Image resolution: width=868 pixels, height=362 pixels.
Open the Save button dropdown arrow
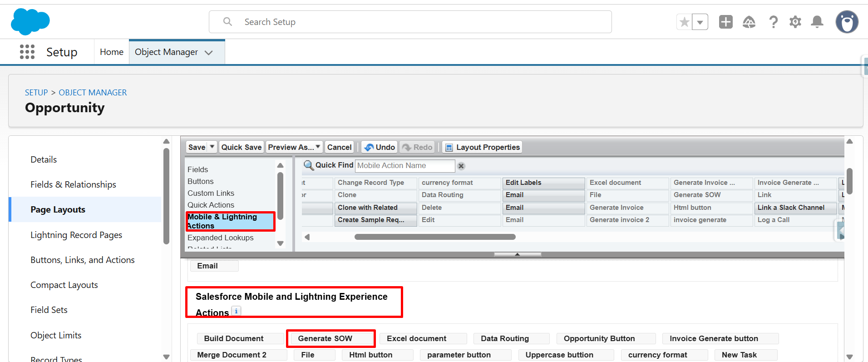[x=212, y=147]
